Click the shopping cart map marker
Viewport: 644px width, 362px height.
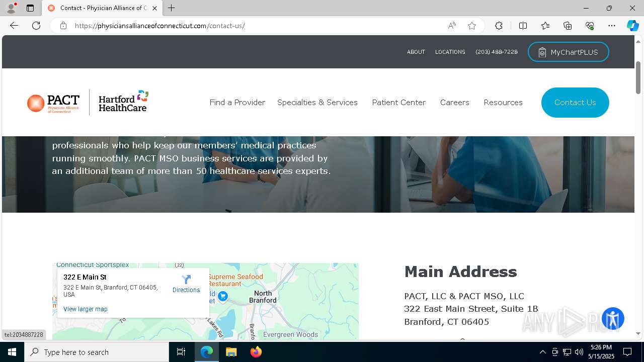point(223,296)
